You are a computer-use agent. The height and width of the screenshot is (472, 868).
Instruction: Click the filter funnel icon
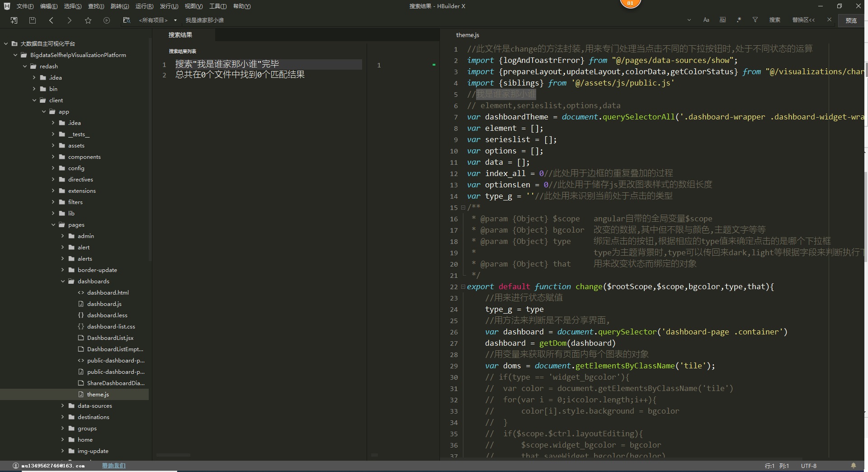pyautogui.click(x=755, y=20)
